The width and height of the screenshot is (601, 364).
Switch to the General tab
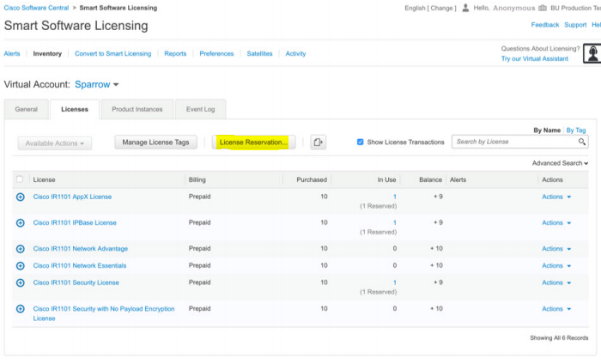coord(27,110)
